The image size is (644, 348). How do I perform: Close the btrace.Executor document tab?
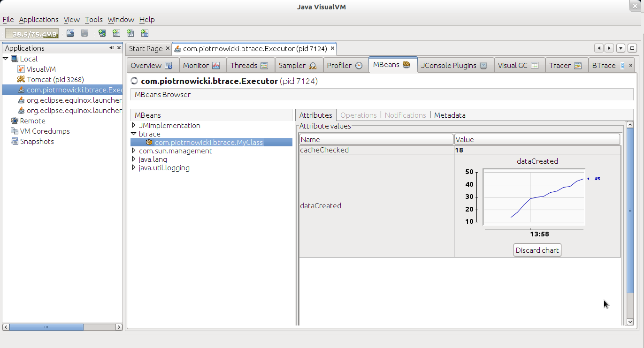(x=332, y=48)
